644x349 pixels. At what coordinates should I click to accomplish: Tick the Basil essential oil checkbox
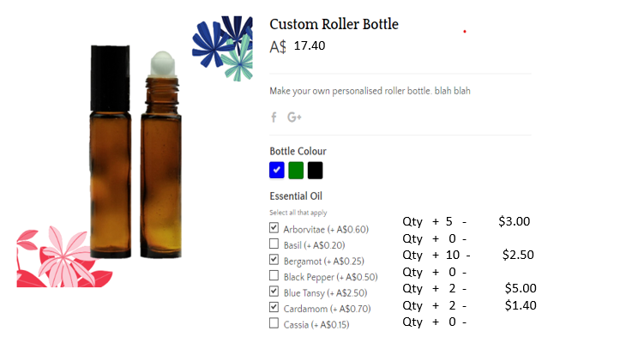[x=274, y=244]
